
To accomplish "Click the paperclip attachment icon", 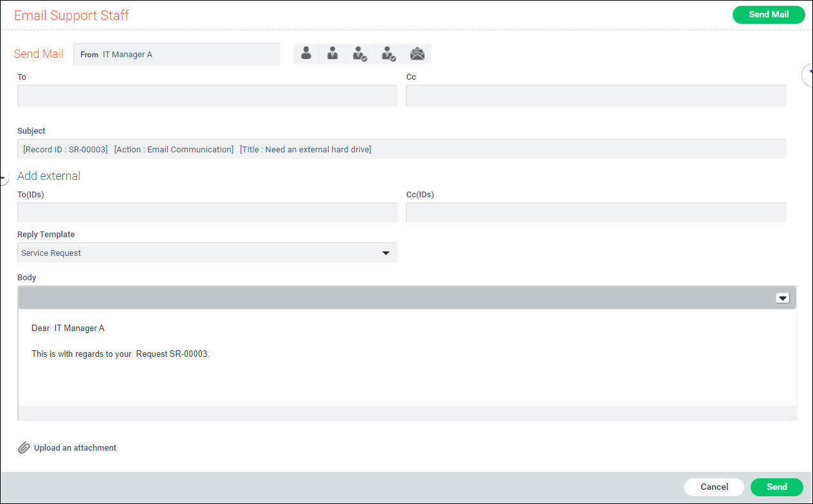I will [24, 447].
